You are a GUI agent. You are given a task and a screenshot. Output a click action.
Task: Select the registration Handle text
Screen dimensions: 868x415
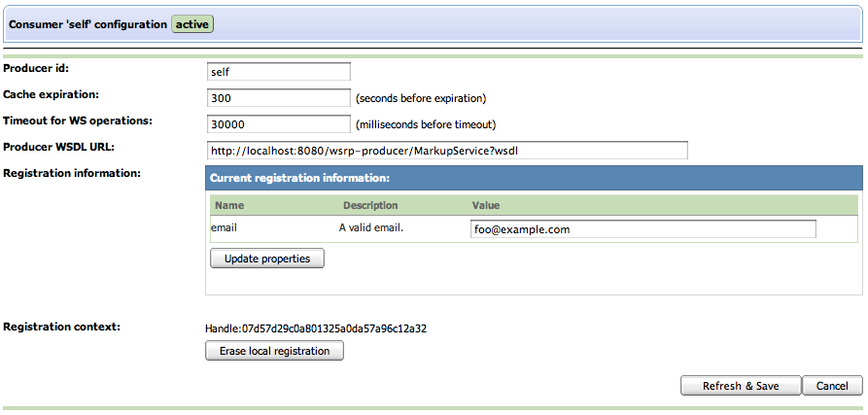[x=316, y=329]
